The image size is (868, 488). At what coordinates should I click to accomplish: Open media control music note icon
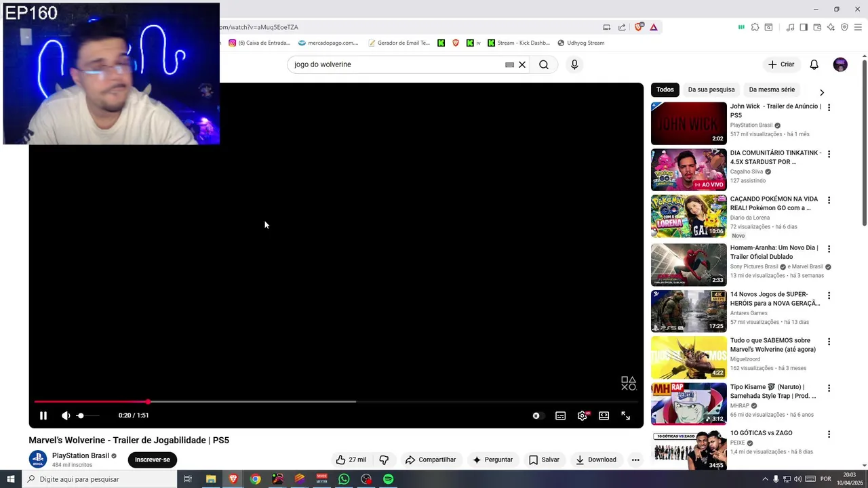(790, 27)
